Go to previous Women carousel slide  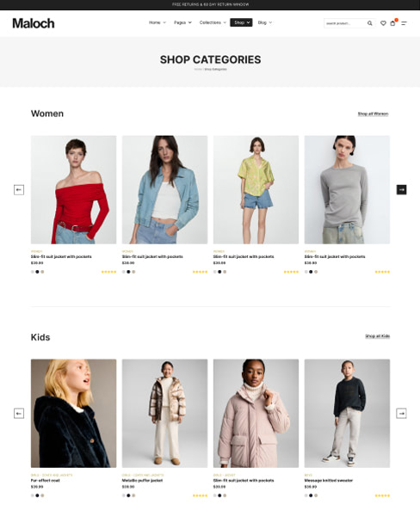(19, 189)
